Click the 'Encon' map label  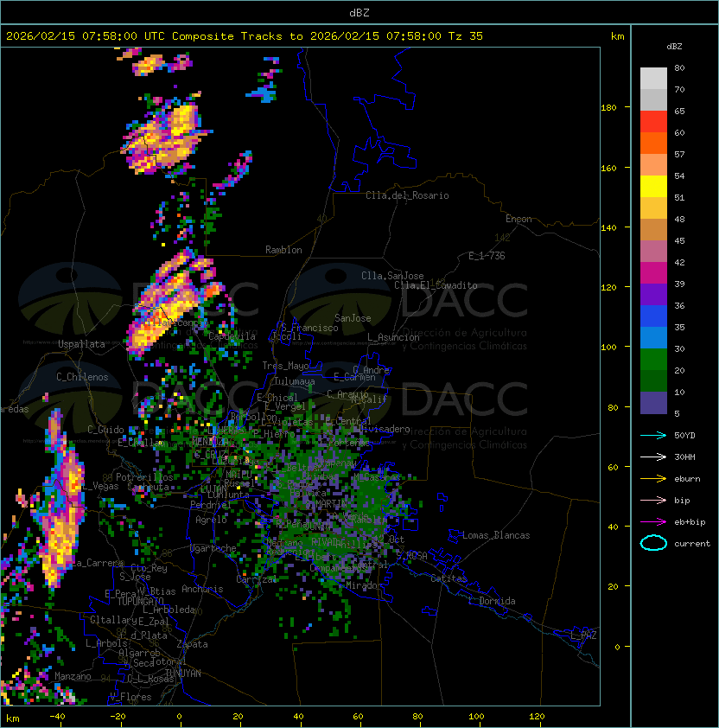pos(519,219)
